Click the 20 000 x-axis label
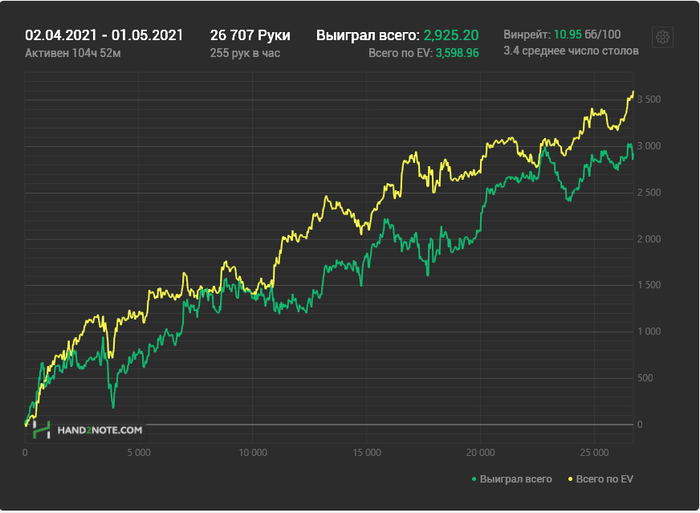 (480, 453)
